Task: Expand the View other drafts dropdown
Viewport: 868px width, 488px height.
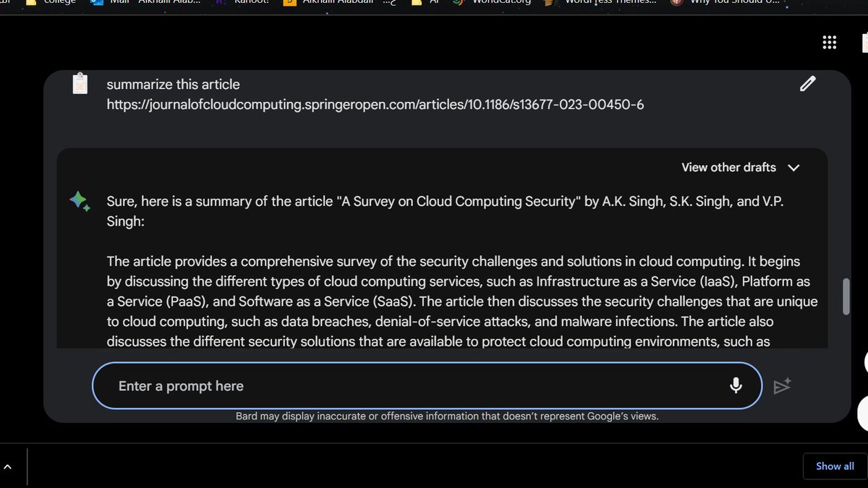Action: tap(741, 168)
